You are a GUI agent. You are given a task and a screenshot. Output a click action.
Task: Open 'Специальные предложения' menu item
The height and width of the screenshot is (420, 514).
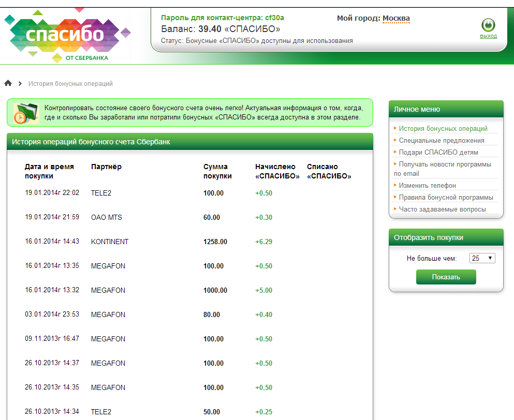tap(441, 141)
